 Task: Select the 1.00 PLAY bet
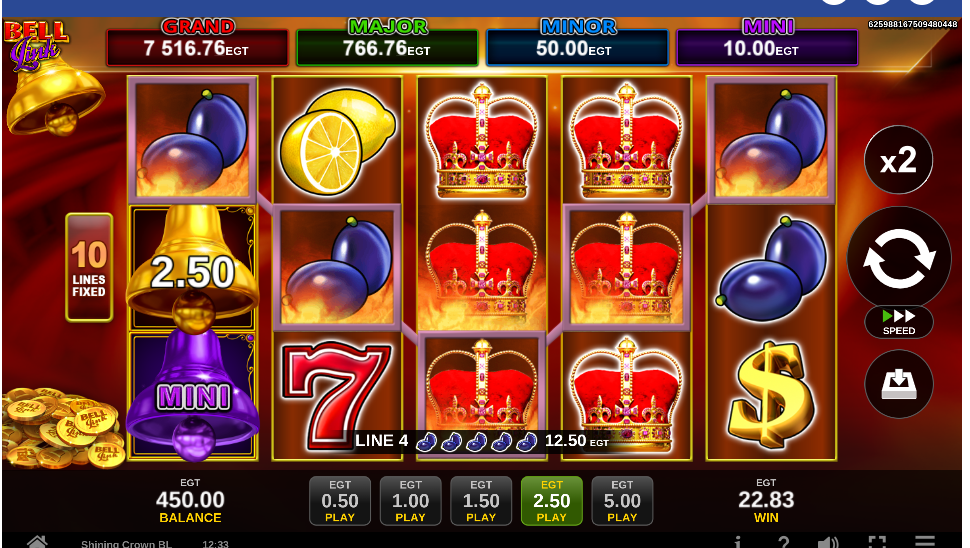pyautogui.click(x=410, y=501)
